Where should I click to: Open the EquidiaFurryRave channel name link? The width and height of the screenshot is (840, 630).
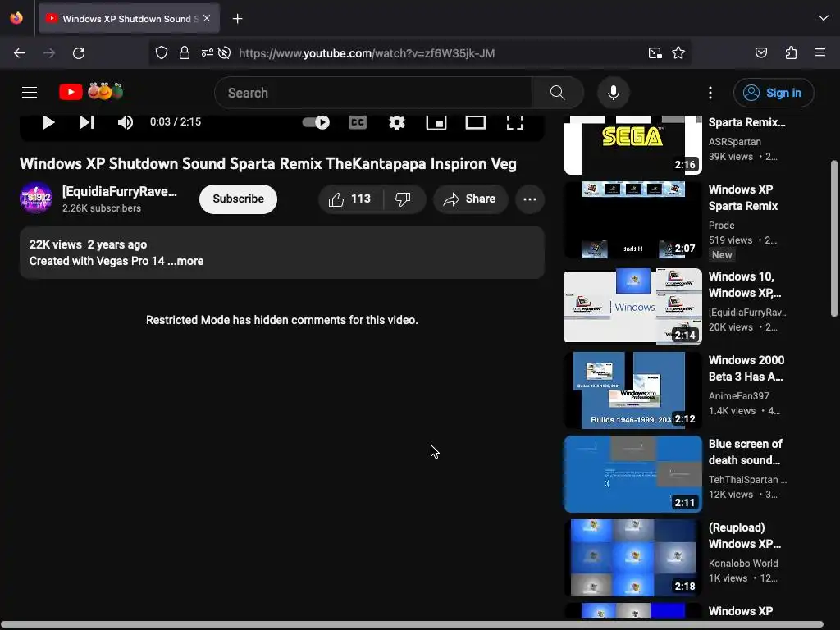pos(120,191)
